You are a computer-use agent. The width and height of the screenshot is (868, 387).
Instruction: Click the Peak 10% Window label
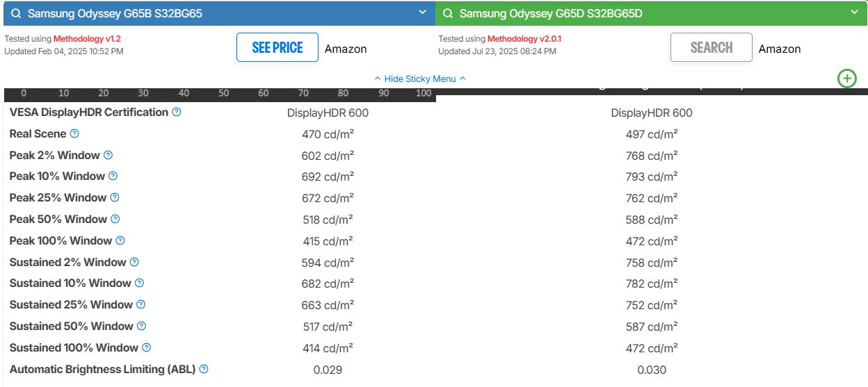(x=57, y=176)
